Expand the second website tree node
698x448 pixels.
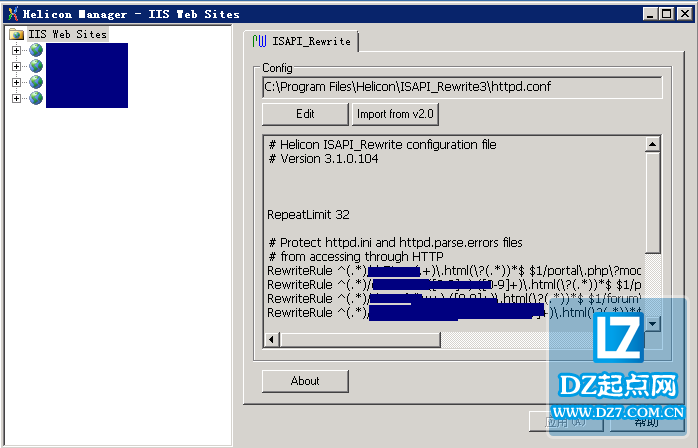pos(16,66)
